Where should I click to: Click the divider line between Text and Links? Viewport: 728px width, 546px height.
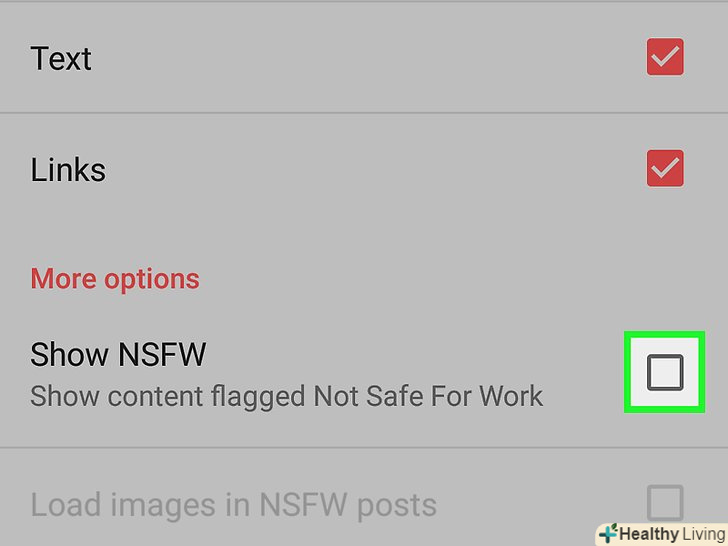(364, 112)
